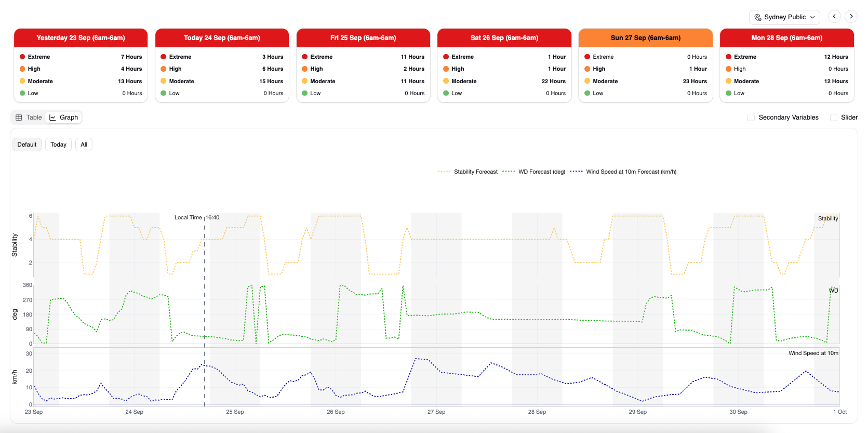Select the Today range button
Screen dimensions: 868x433
tap(58, 145)
